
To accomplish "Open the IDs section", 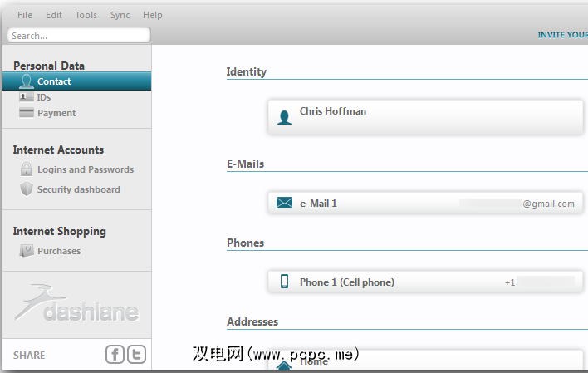I will pyautogui.click(x=43, y=97).
